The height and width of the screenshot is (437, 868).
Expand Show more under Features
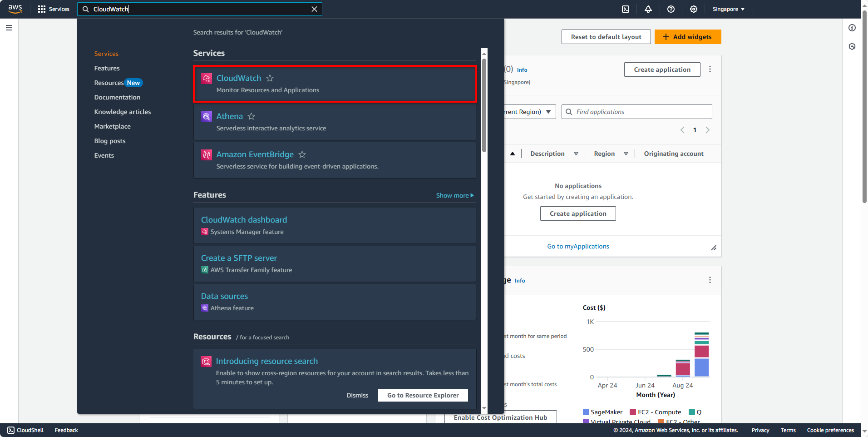pyautogui.click(x=454, y=195)
